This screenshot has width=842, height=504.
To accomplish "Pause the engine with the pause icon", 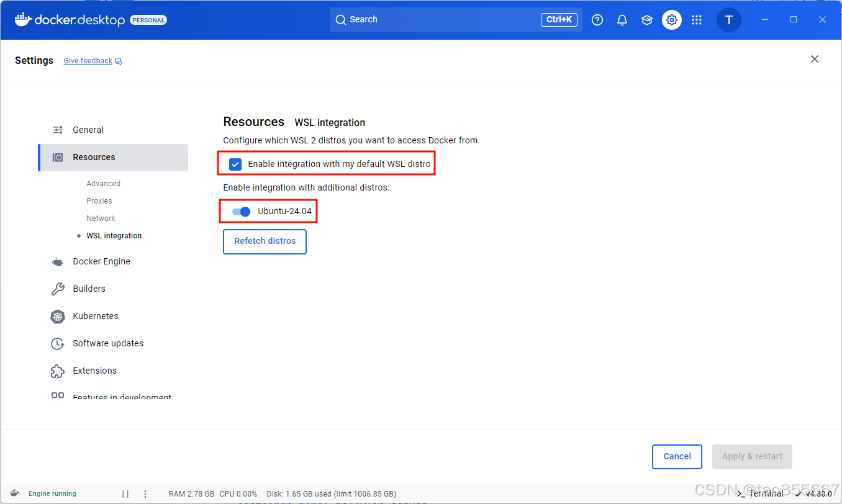I will 125,494.
